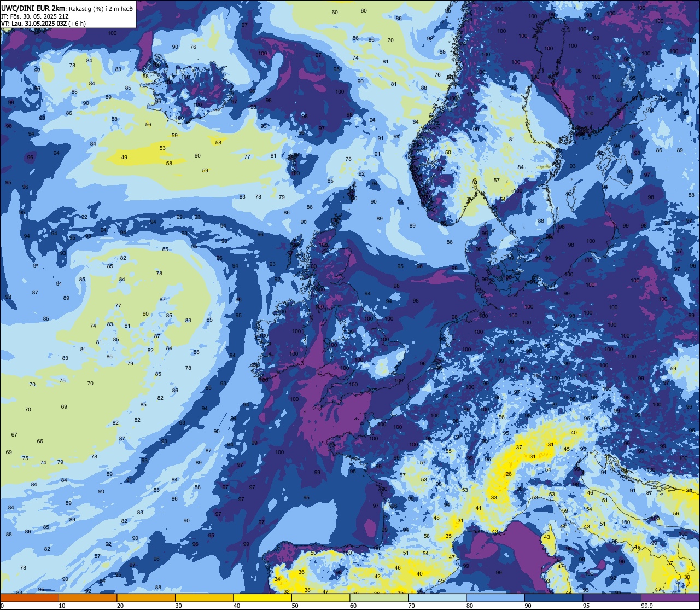Click the 10–20% orange legend swatch
700x610 pixels.
coord(87,598)
